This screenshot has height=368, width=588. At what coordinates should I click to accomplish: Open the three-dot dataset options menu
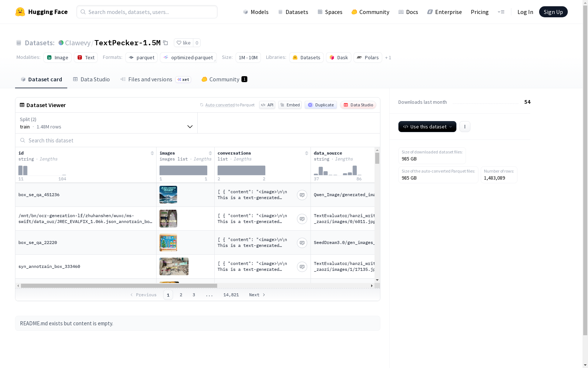pyautogui.click(x=465, y=127)
